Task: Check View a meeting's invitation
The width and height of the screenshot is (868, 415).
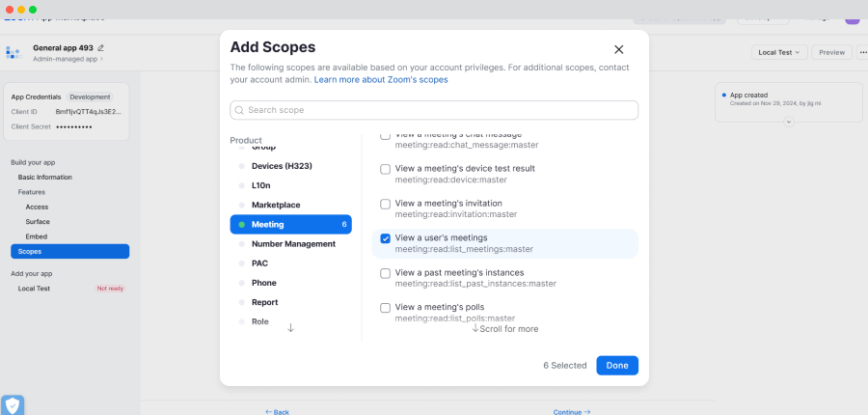Action: 385,204
